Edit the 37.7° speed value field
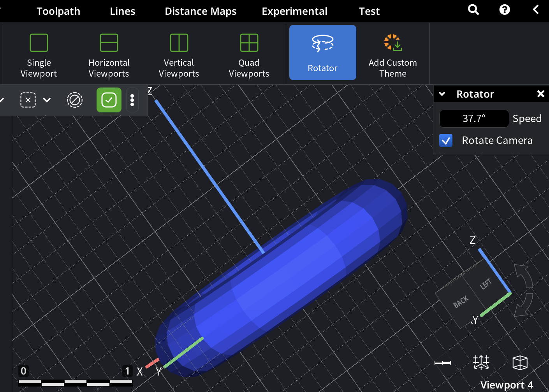Image resolution: width=549 pixels, height=392 pixels. pos(474,119)
